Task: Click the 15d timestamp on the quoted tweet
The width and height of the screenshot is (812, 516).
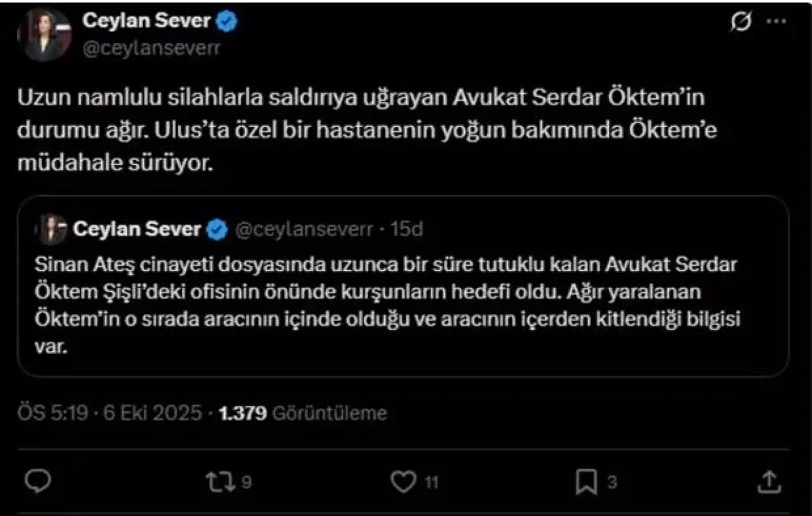Action: (x=407, y=230)
